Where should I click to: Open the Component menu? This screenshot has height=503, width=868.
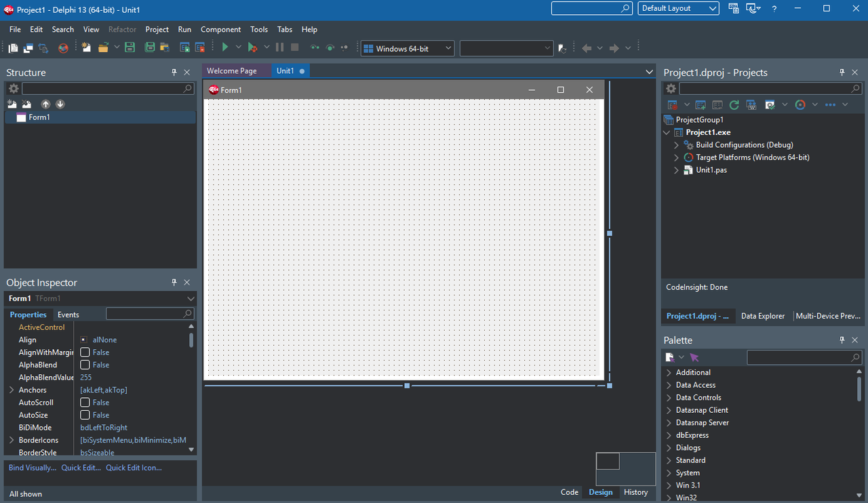pos(220,30)
